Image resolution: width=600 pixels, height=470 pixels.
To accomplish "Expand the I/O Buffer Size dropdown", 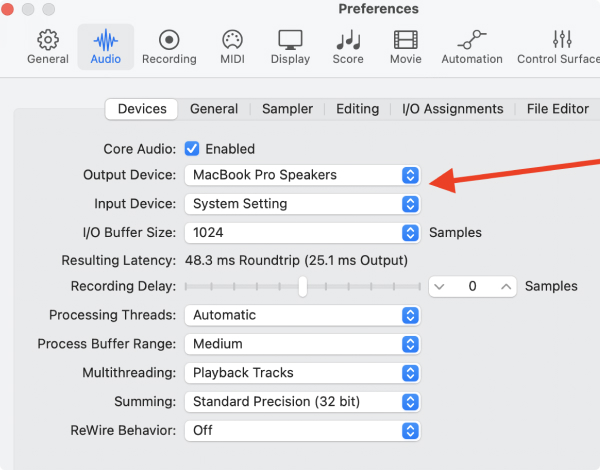I will [x=302, y=233].
